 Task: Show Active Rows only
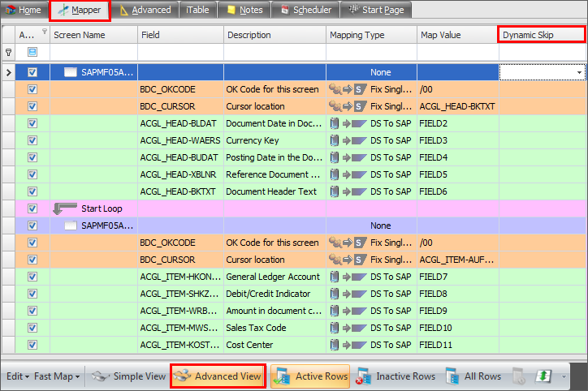pyautogui.click(x=310, y=376)
